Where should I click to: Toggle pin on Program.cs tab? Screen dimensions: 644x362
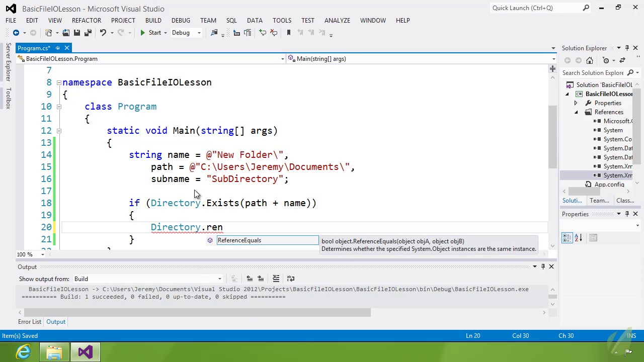tap(57, 48)
